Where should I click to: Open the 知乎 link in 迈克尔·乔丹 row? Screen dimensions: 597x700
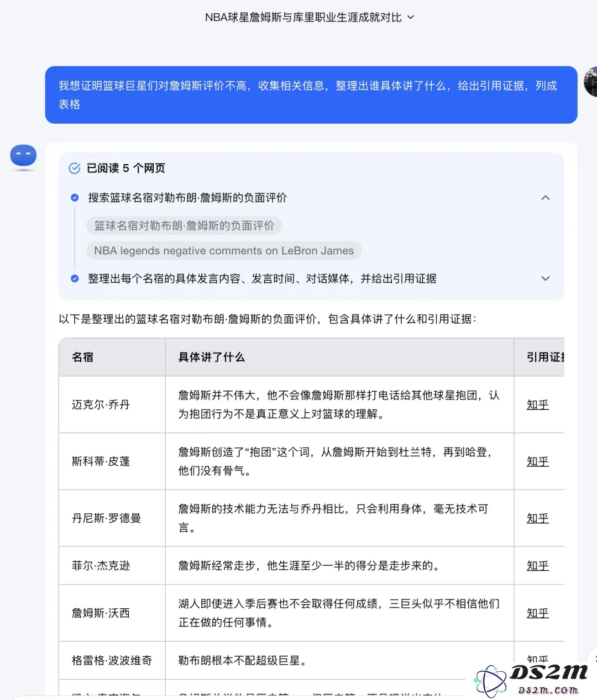pos(538,404)
